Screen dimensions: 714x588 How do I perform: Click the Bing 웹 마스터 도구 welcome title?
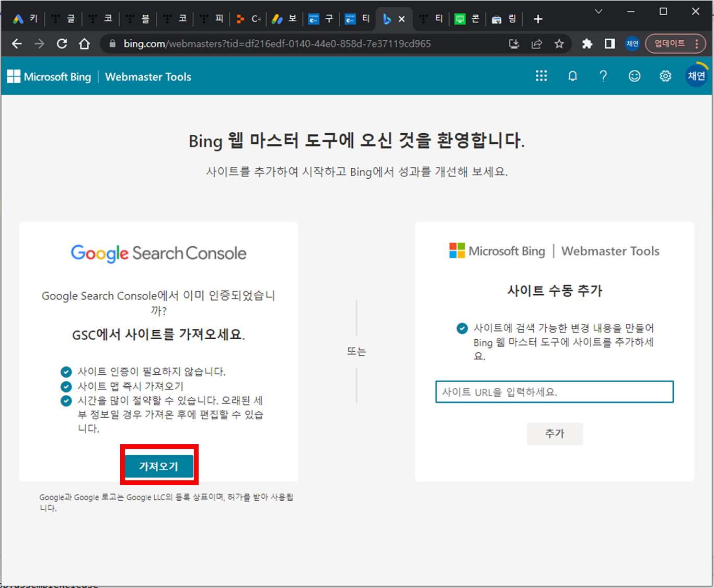tap(357, 141)
